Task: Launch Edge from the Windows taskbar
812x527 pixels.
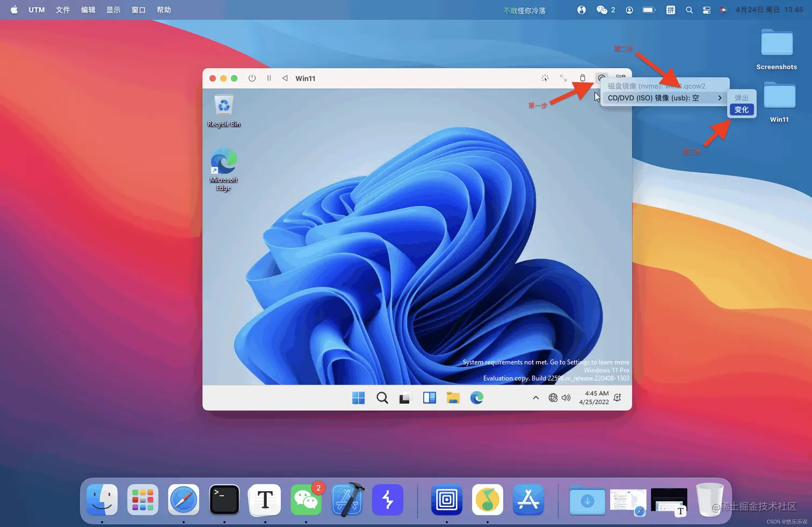Action: click(x=477, y=398)
